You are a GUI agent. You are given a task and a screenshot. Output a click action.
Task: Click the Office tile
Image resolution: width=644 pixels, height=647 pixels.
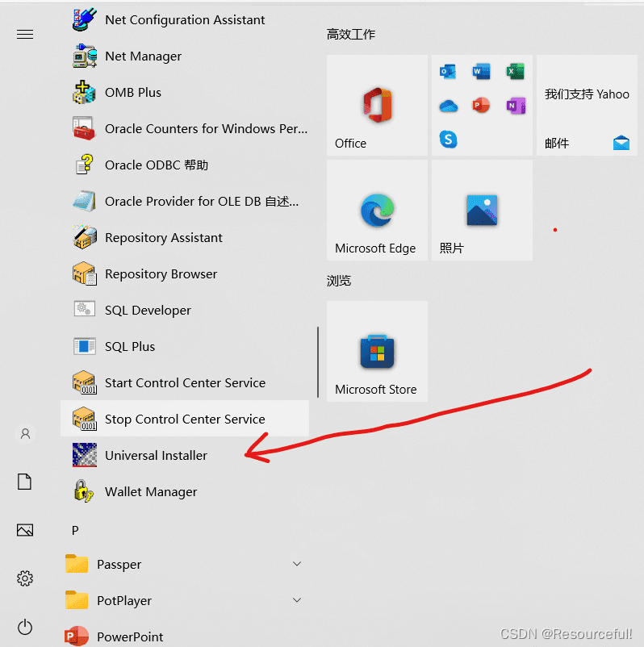377,106
